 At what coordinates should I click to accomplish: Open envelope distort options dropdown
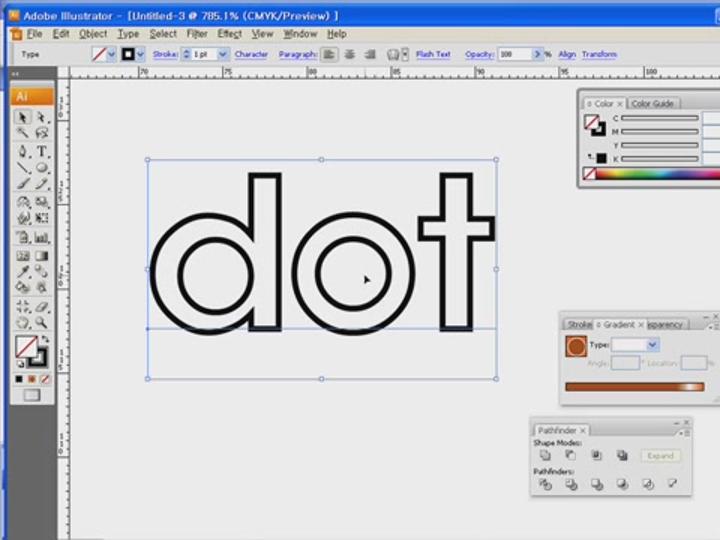[x=405, y=55]
